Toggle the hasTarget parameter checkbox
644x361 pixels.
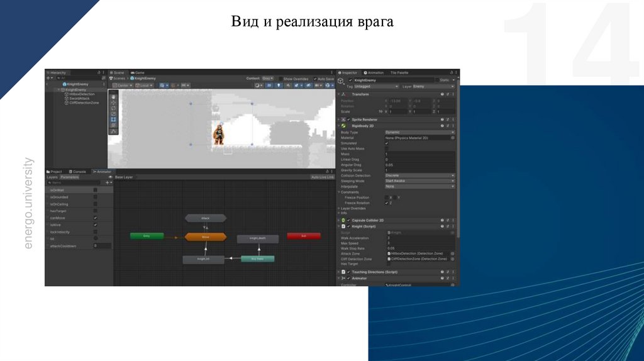(x=96, y=211)
